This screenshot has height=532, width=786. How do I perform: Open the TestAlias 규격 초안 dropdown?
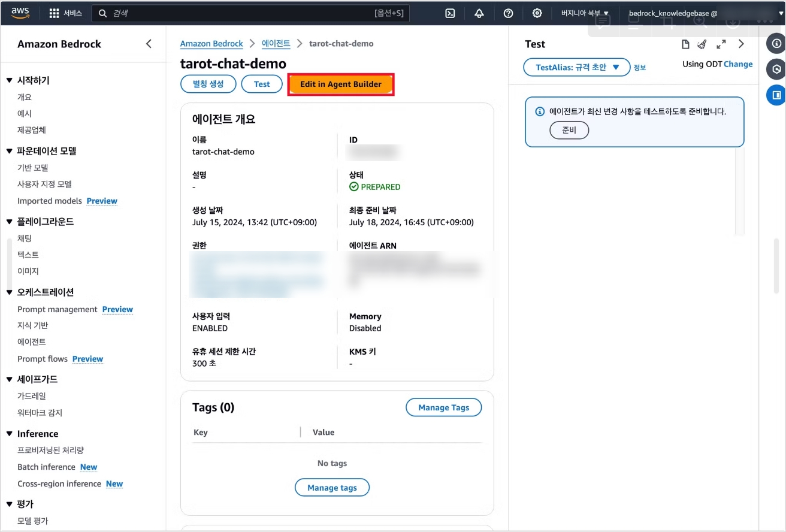(x=577, y=67)
